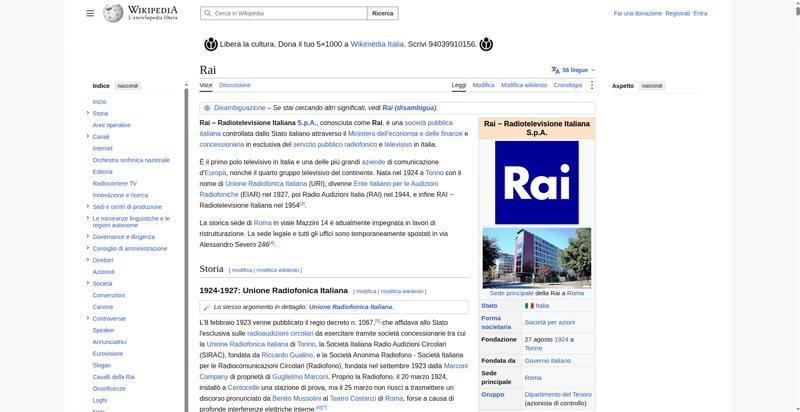
Task: Click the Centocelle link
Action: click(x=243, y=388)
